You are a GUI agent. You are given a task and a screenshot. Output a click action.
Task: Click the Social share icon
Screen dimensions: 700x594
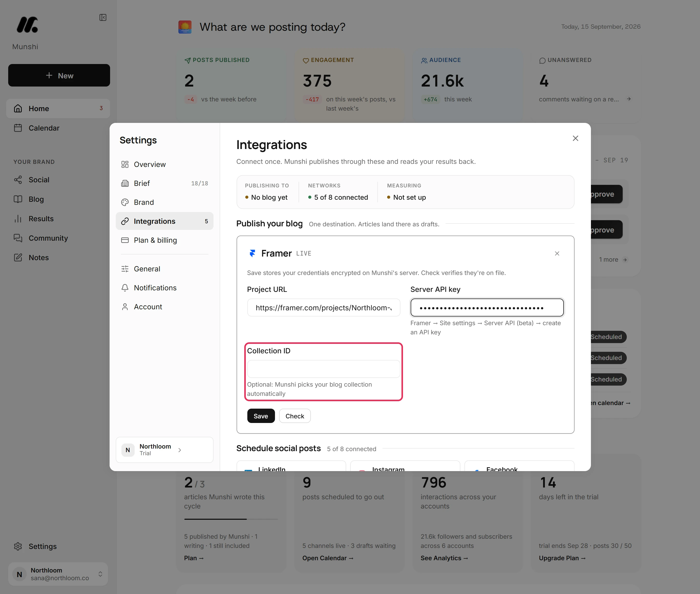click(18, 180)
